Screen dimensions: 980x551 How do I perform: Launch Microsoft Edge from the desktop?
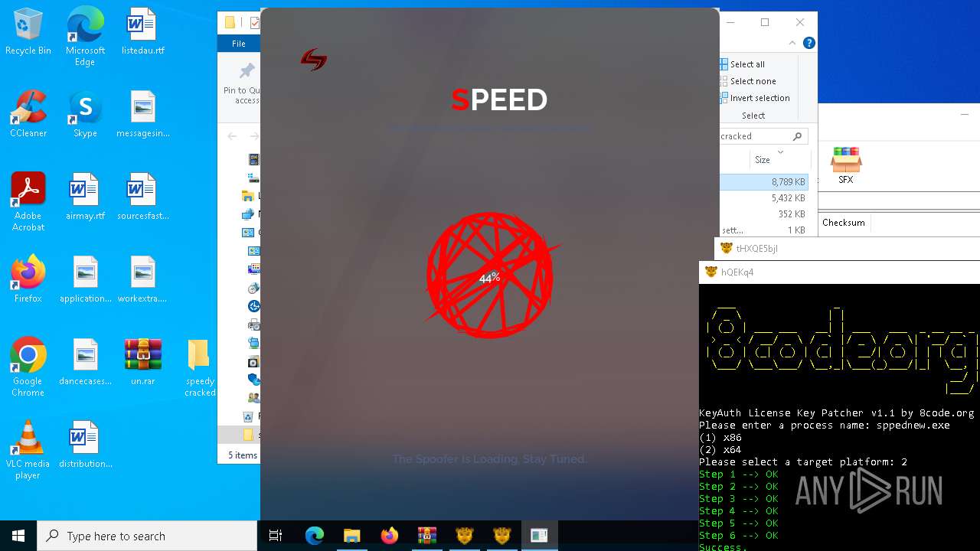coord(85,37)
